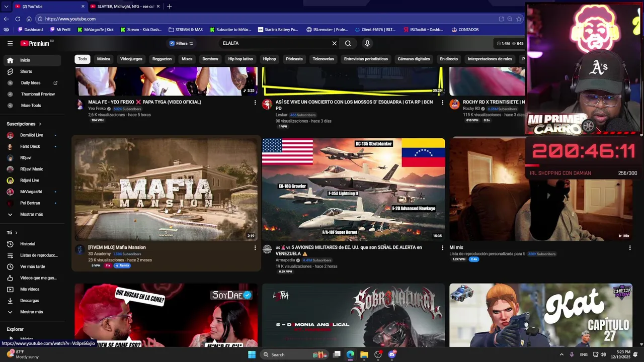This screenshot has width=644, height=362.
Task: Select the En directo filter chip
Action: tap(449, 59)
